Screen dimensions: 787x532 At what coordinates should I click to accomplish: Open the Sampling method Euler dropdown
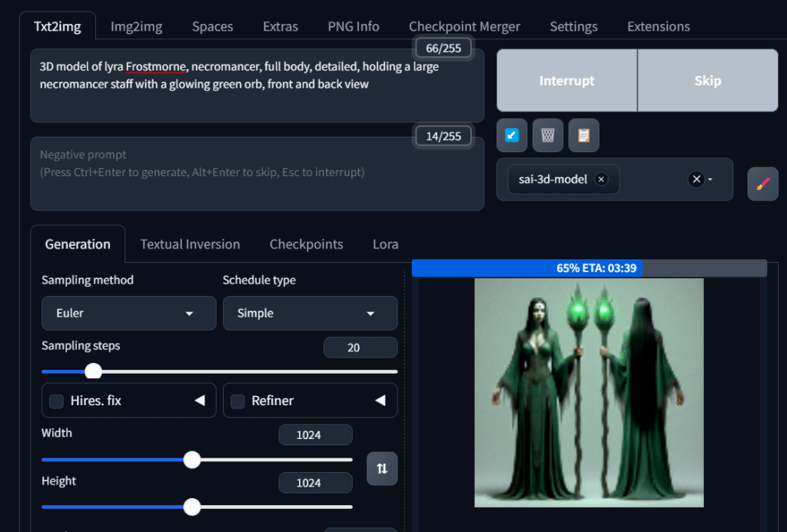pyautogui.click(x=128, y=314)
